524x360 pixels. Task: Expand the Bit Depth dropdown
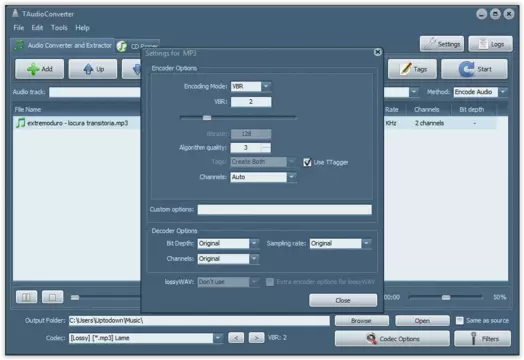coord(254,243)
